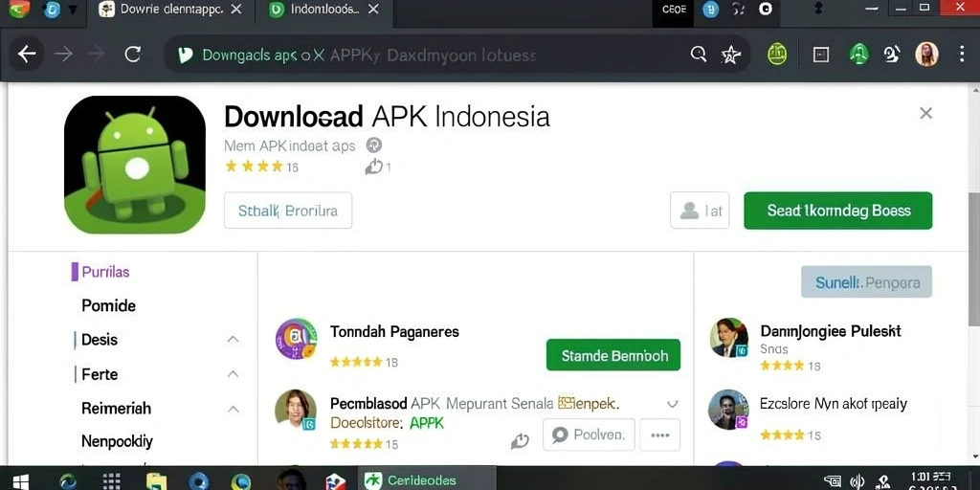Select Pomide in the sidebar

109,305
